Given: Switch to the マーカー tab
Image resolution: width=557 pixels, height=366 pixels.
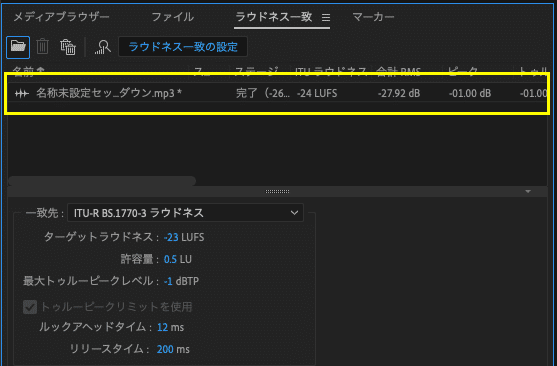Looking at the screenshot, I should [373, 17].
